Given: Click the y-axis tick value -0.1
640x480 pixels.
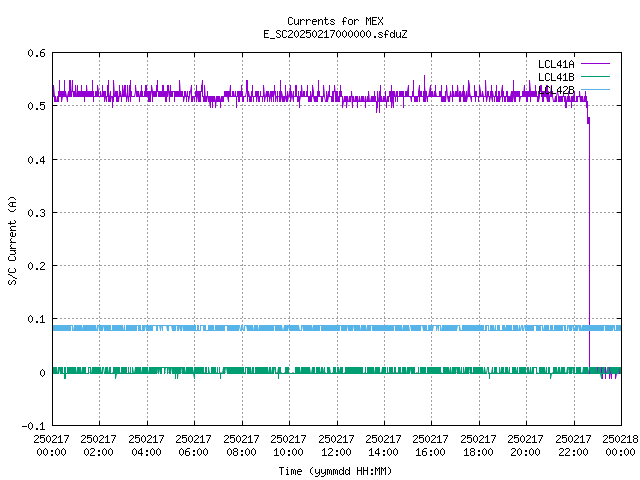Looking at the screenshot, I should click(x=33, y=426).
